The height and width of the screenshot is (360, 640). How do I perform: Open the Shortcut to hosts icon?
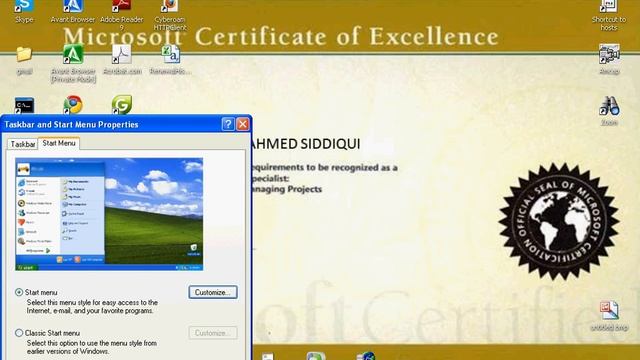pos(609,15)
